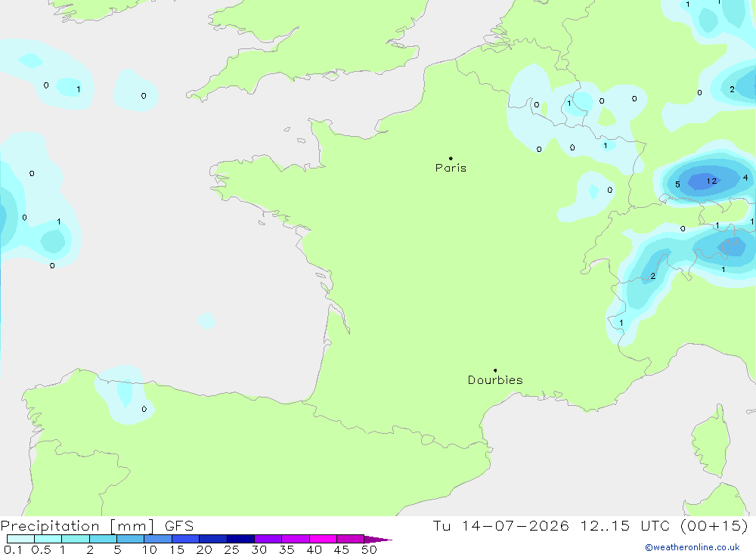Viewport: 756px width, 554px height.
Task: Click the legend scale label 45
Action: 342,549
